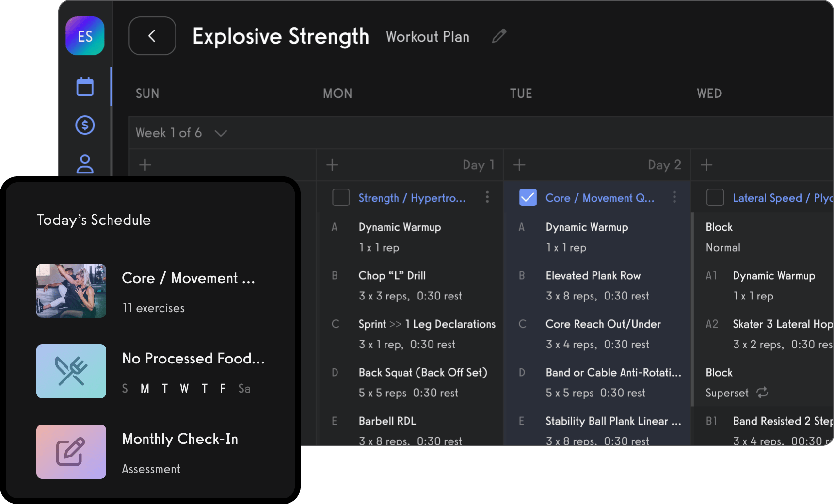Click the No Processed Foods fork icon
834x504 pixels.
point(71,371)
